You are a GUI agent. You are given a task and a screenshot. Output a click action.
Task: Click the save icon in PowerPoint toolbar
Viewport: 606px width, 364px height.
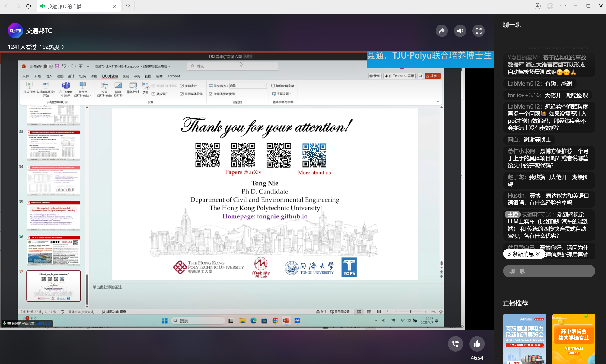point(57,66)
